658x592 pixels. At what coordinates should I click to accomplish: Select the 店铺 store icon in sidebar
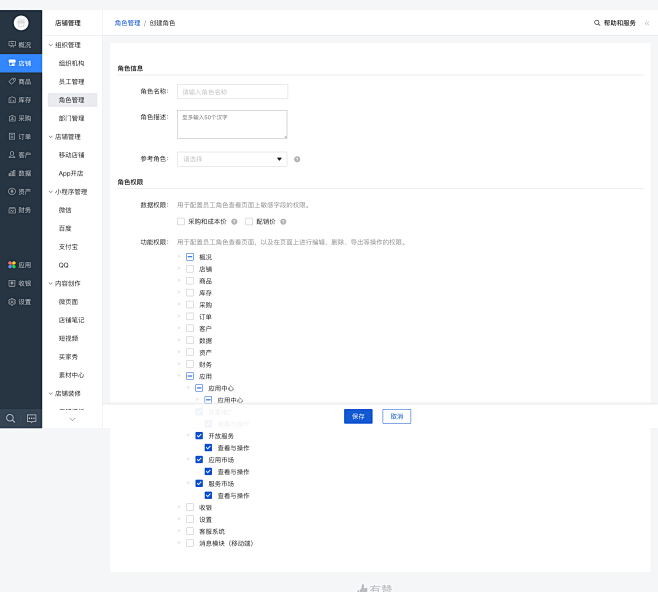coord(12,63)
